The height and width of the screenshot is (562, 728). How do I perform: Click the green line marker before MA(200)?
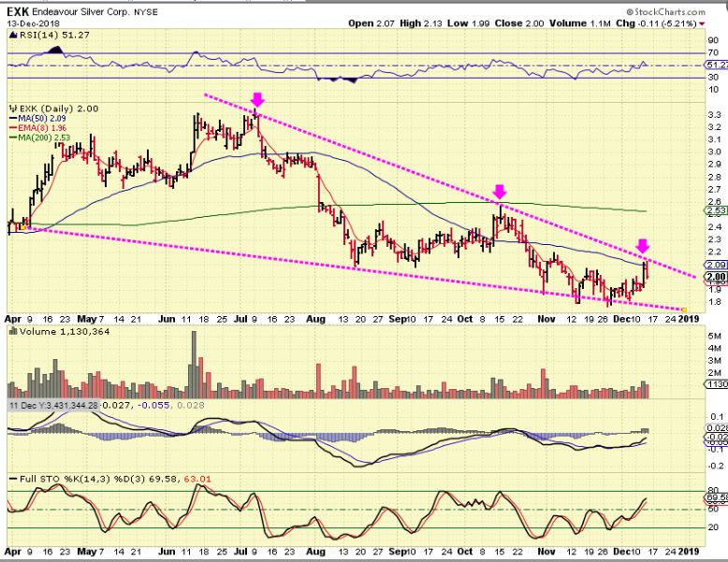click(13, 137)
